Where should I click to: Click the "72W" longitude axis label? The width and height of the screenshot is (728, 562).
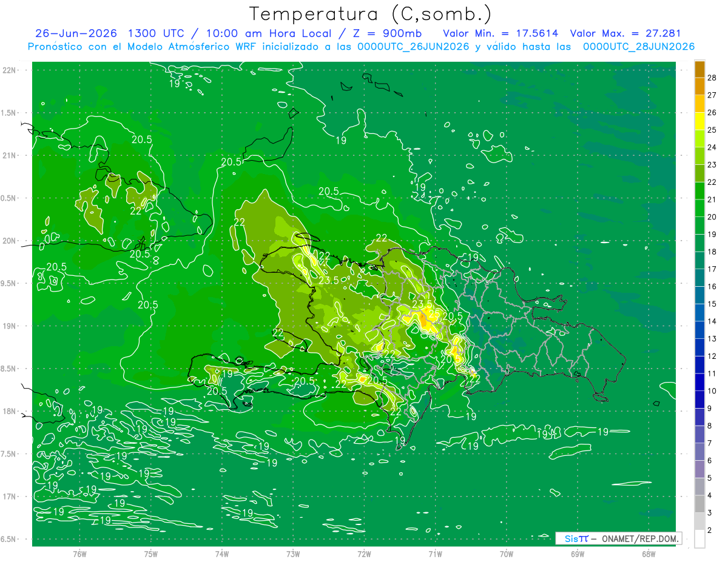(364, 554)
